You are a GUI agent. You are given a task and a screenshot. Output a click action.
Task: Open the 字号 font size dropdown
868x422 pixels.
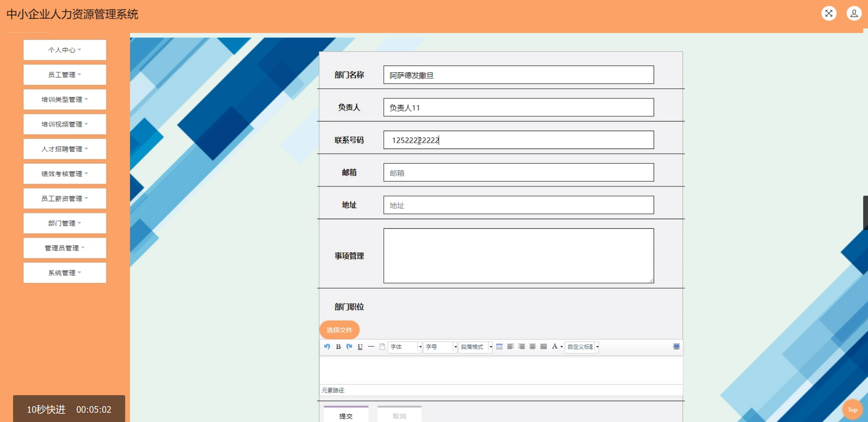click(440, 347)
